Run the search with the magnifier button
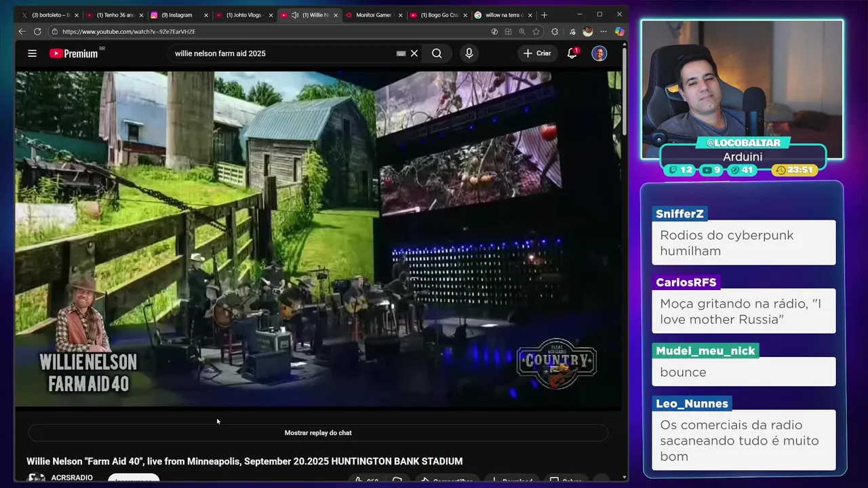 tap(437, 54)
